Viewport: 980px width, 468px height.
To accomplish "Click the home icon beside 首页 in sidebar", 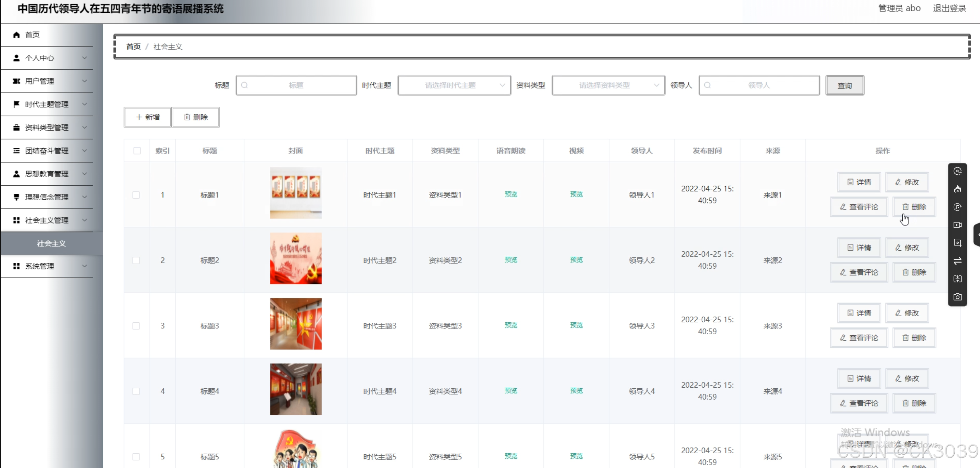I will 16,35.
